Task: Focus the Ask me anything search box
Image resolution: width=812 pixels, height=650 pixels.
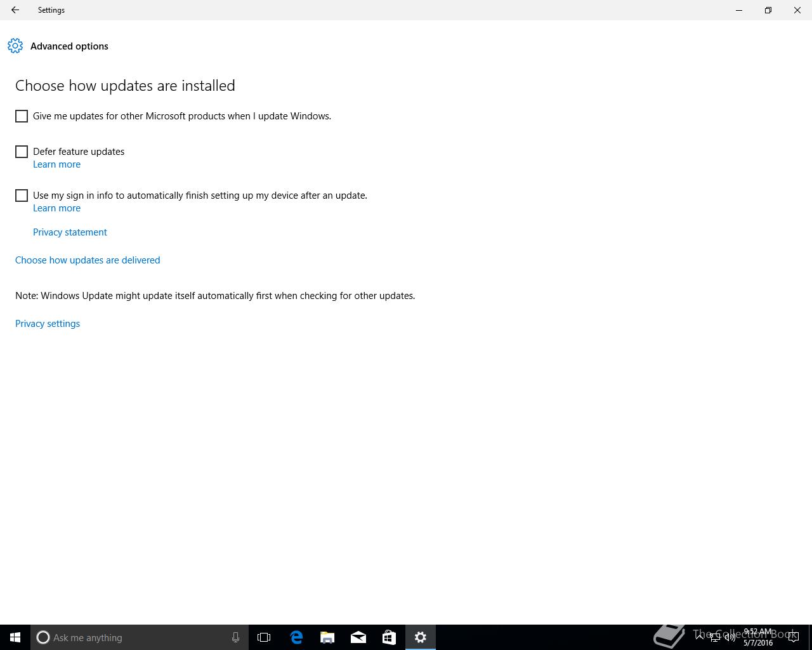Action: click(140, 637)
